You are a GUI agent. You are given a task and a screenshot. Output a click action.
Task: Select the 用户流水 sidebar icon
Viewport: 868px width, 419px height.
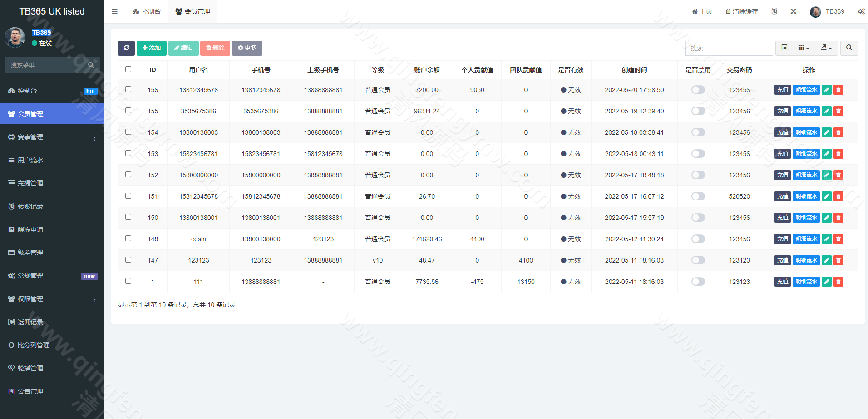(x=11, y=160)
